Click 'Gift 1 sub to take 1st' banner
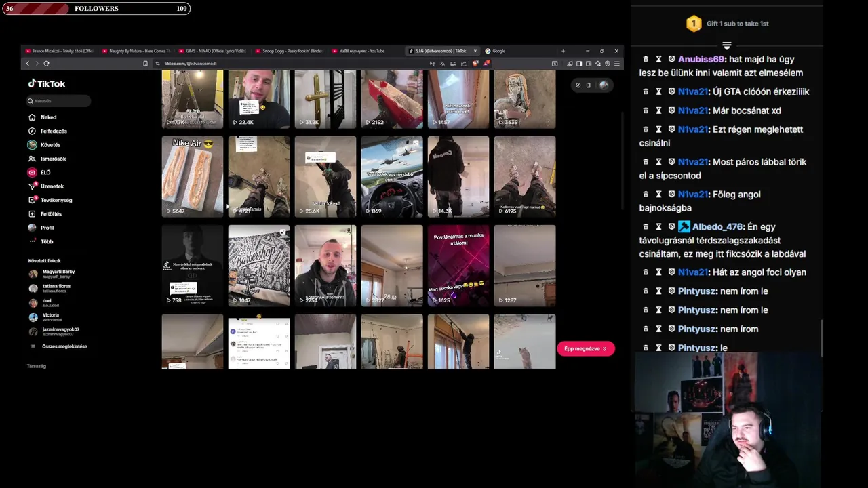Viewport: 868px width, 488px height. pyautogui.click(x=727, y=24)
